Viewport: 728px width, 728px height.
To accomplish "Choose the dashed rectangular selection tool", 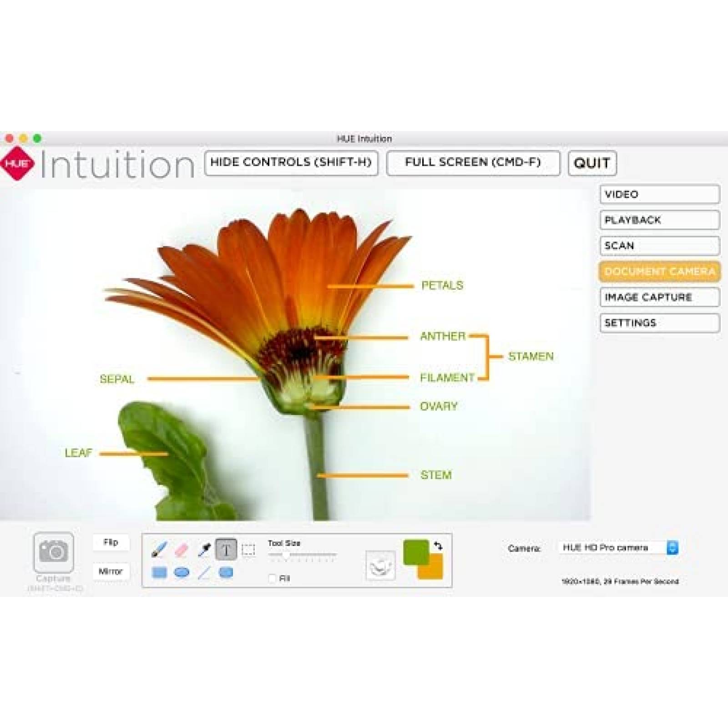I will coord(248,550).
